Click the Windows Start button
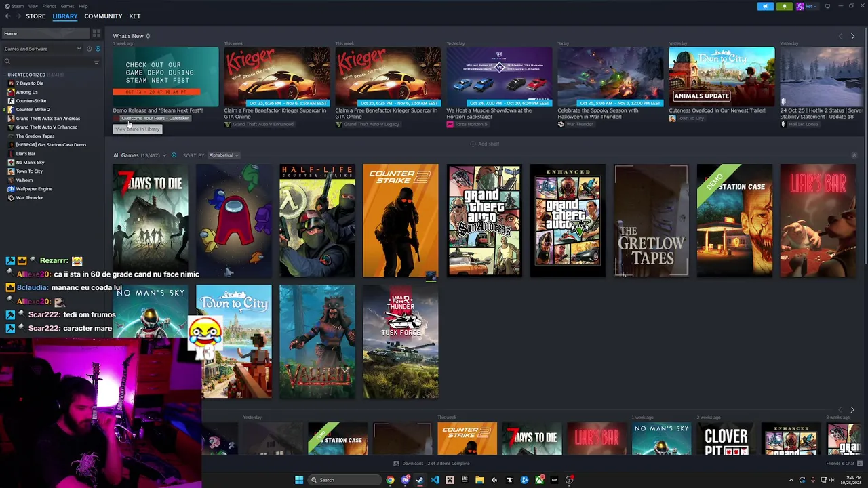The width and height of the screenshot is (868, 488). pos(299,480)
